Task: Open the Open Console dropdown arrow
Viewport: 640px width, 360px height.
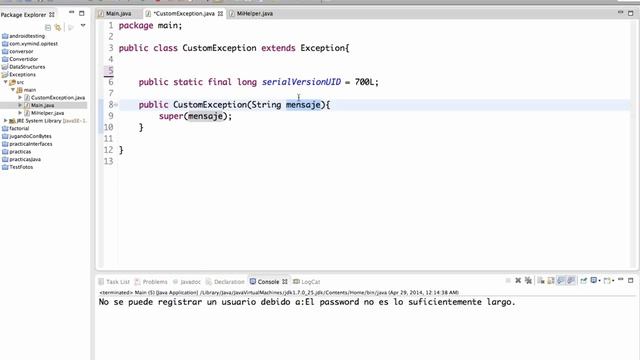Action: click(x=613, y=280)
